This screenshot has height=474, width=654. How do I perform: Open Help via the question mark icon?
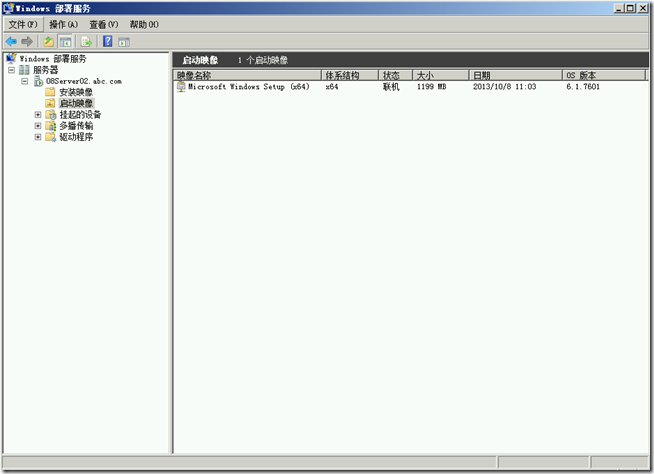108,41
